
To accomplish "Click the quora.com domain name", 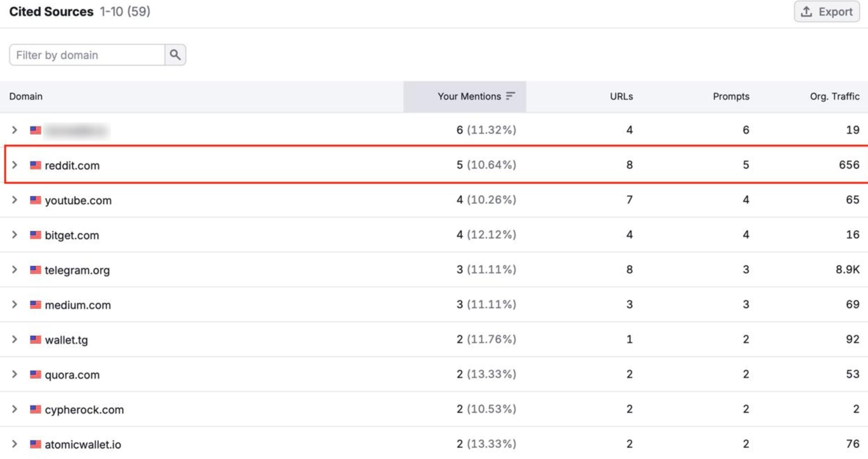I will tap(72, 375).
